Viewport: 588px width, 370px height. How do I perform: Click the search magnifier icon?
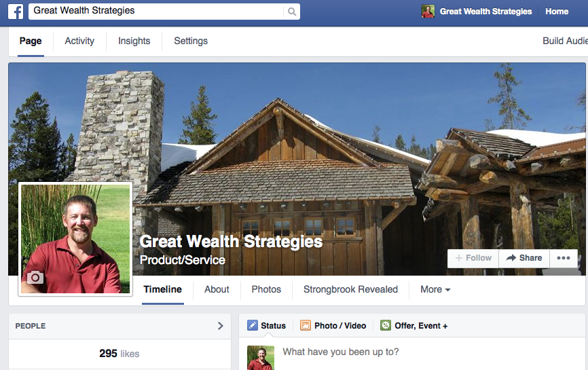pyautogui.click(x=292, y=12)
